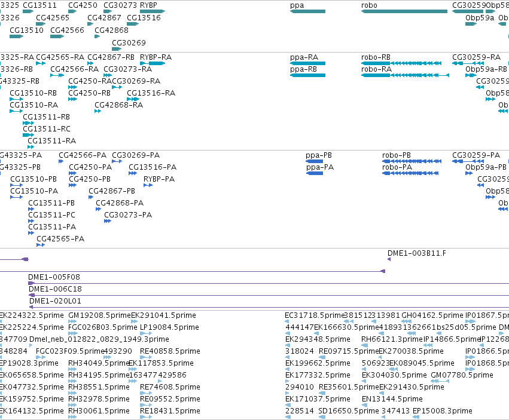Select EST label EP15008.3prime
This screenshot has width=509, height=420.
pyautogui.click(x=443, y=411)
